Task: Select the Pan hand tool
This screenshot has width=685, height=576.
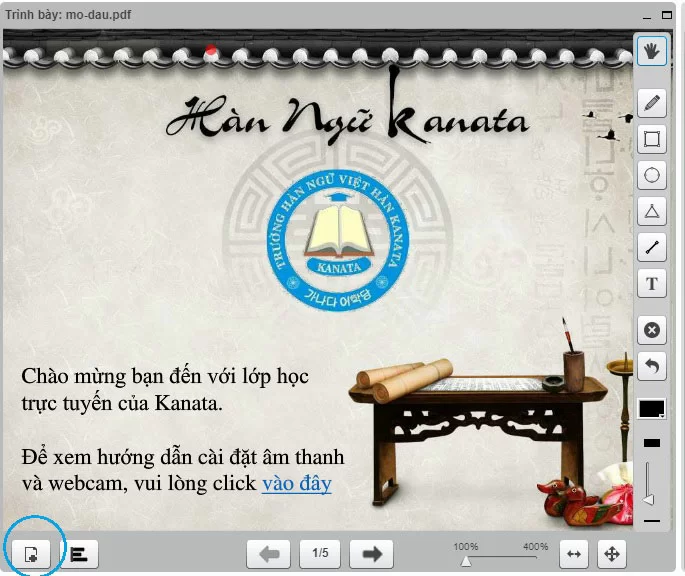Action: pos(652,51)
